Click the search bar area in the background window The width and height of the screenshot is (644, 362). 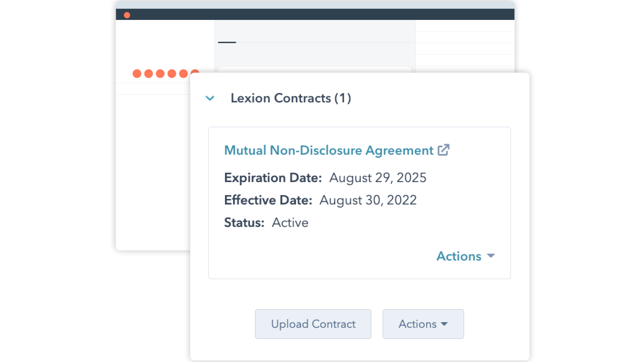315,70
